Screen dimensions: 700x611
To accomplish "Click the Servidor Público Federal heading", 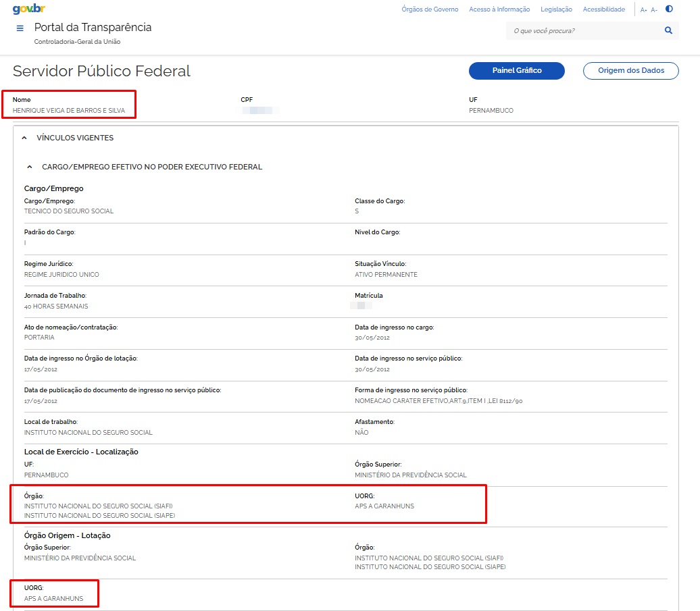I will coord(101,72).
